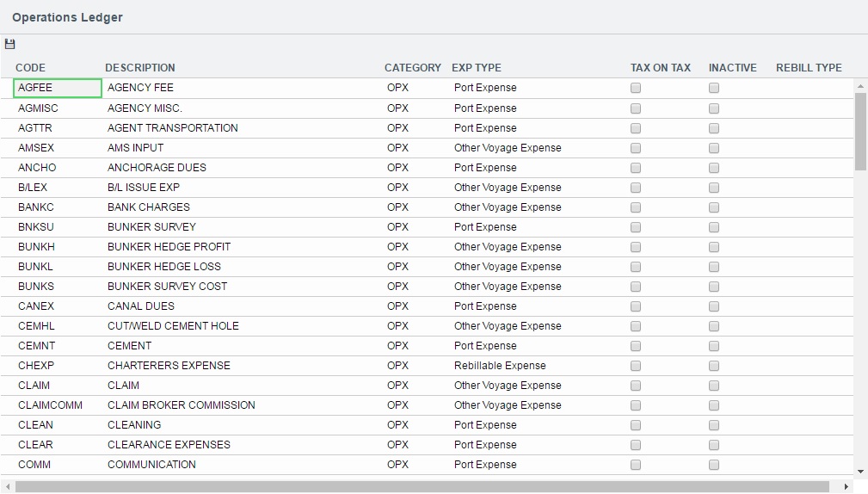The image size is (868, 494).
Task: Open Category cell for BUNKER SURVEY row
Action: coord(397,227)
